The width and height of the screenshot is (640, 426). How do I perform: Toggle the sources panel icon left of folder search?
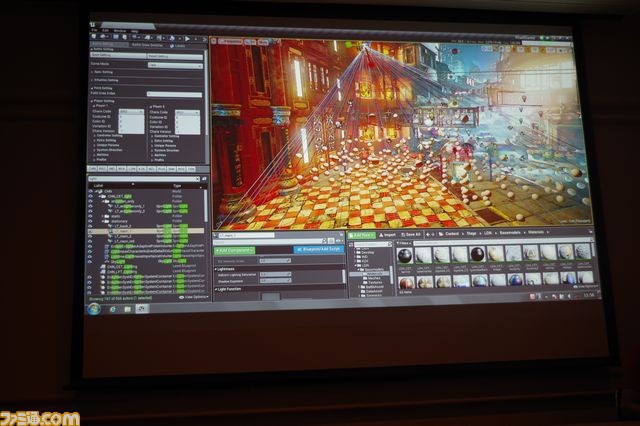351,244
